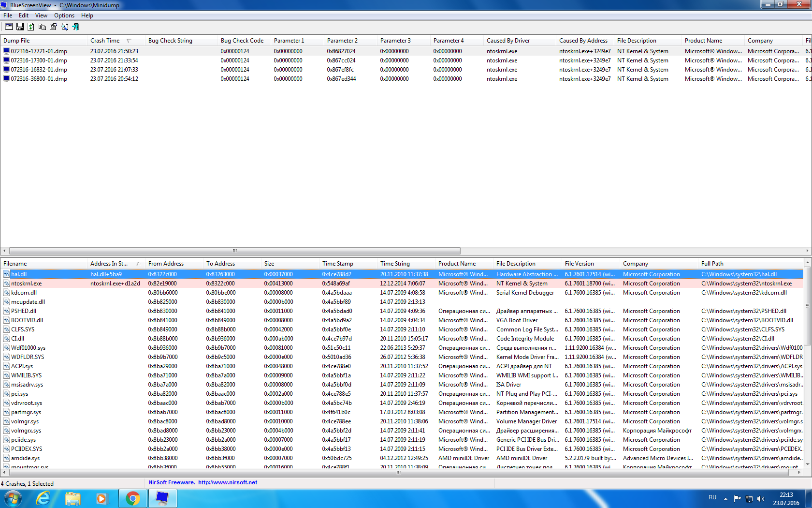Click the CI.dll file icon

tap(6, 339)
